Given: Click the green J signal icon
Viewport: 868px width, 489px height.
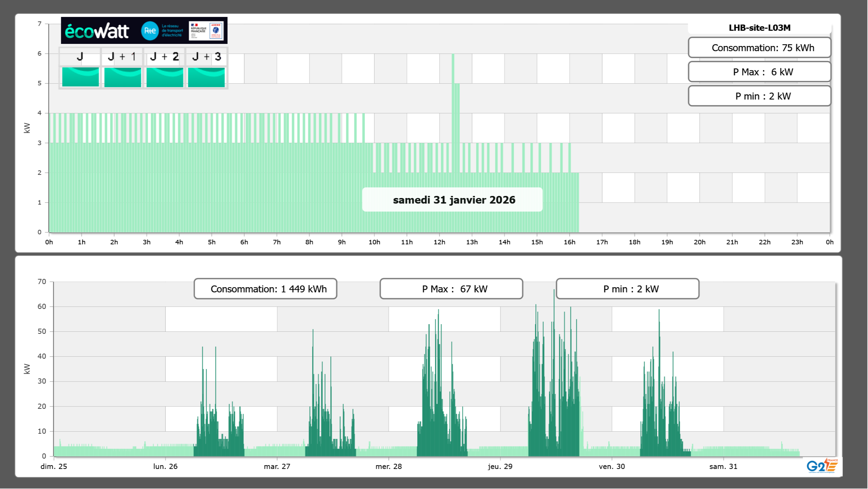Looking at the screenshot, I should coord(81,77).
